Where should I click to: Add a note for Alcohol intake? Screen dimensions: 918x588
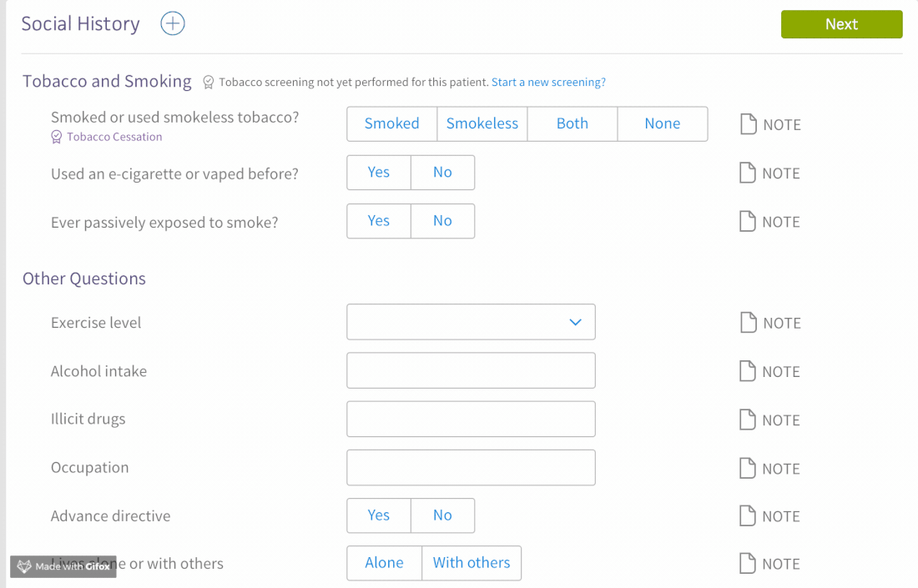pos(748,371)
